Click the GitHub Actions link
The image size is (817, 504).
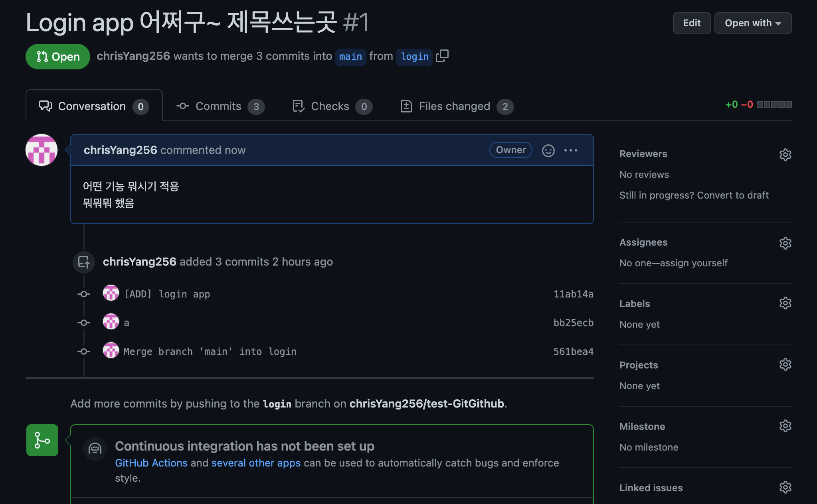point(151,463)
